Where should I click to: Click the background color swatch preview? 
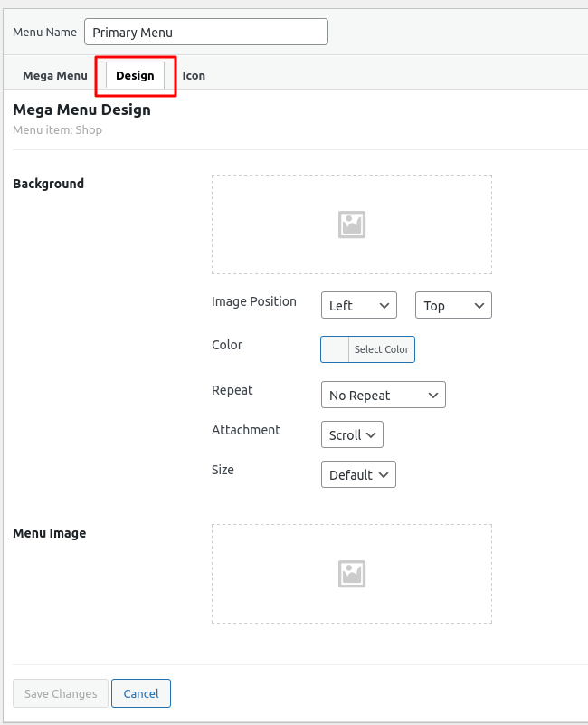point(335,349)
